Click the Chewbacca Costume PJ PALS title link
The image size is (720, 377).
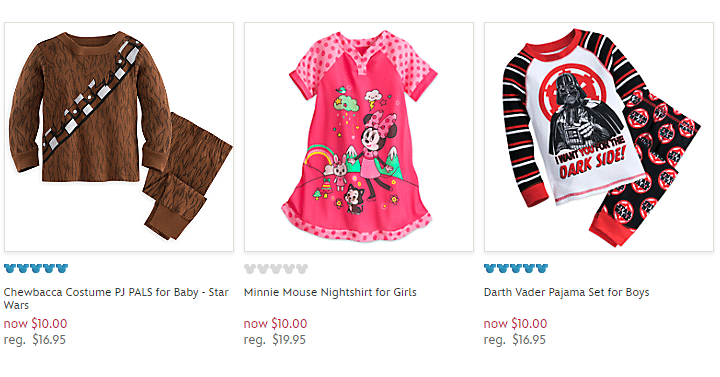(116, 298)
